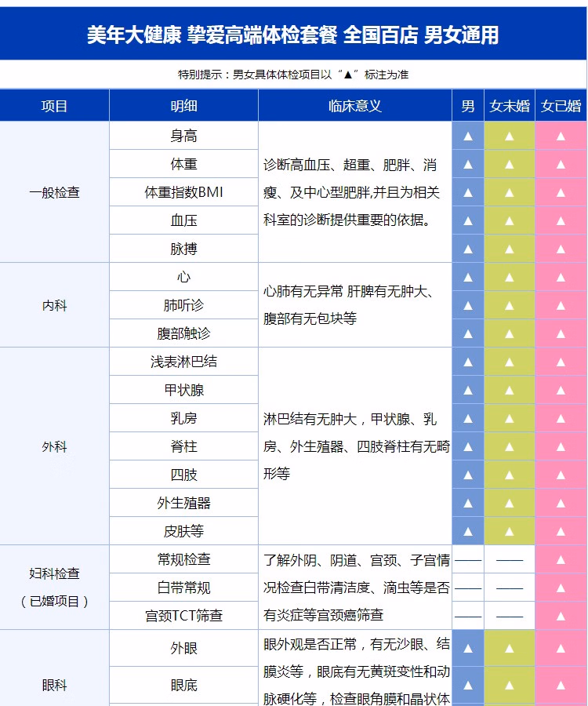Click the 一般检查 category cell
This screenshot has width=588, height=706.
click(54, 192)
